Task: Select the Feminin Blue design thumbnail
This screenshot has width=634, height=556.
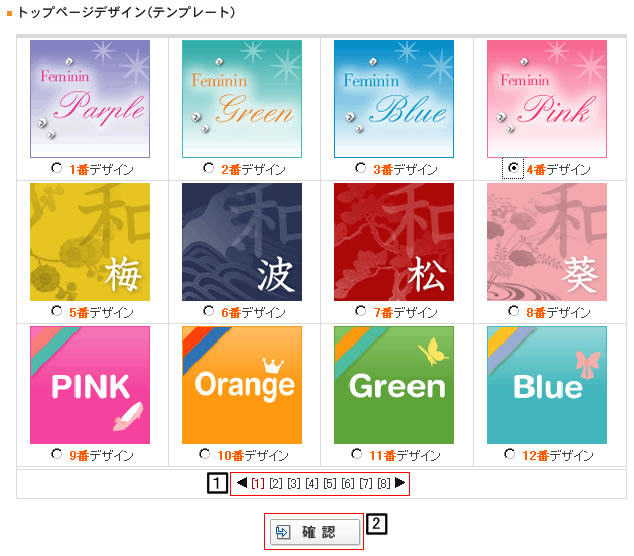Action: point(394,99)
